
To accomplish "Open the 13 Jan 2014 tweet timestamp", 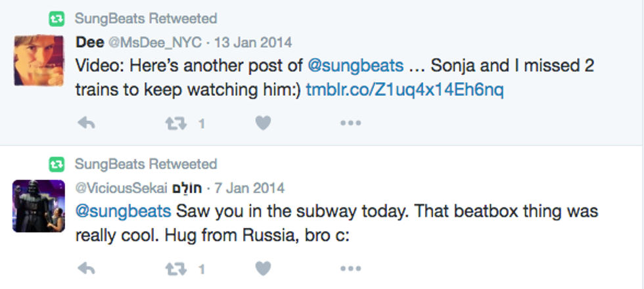I will [252, 43].
